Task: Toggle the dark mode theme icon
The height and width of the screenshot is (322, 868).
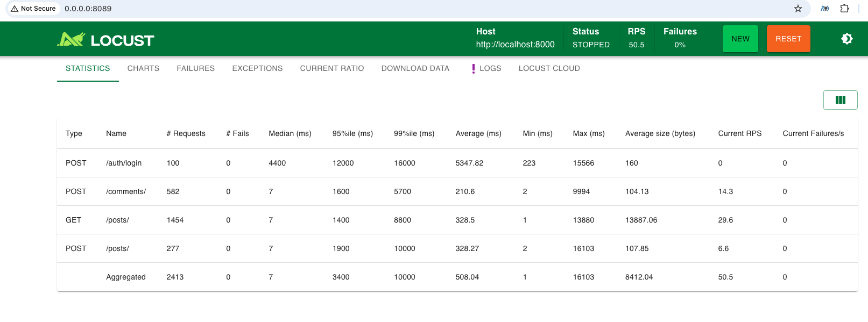Action: pyautogui.click(x=846, y=39)
